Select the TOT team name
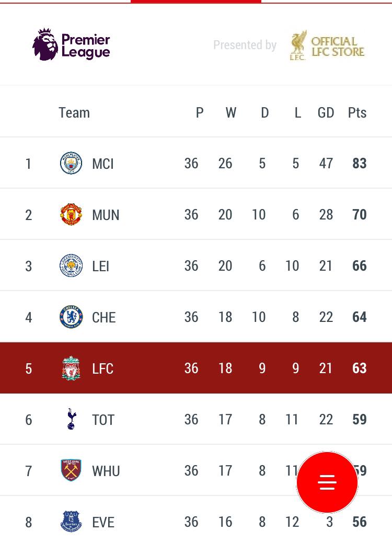 click(x=103, y=420)
